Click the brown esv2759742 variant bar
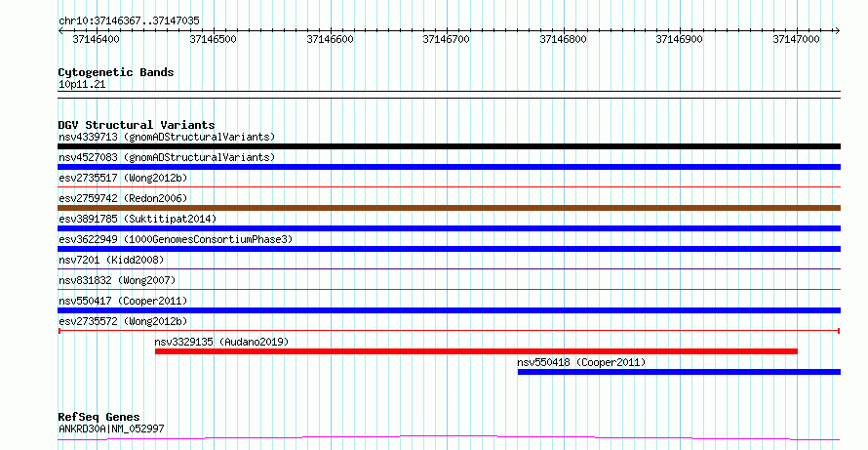This screenshot has width=868, height=450. (449, 208)
